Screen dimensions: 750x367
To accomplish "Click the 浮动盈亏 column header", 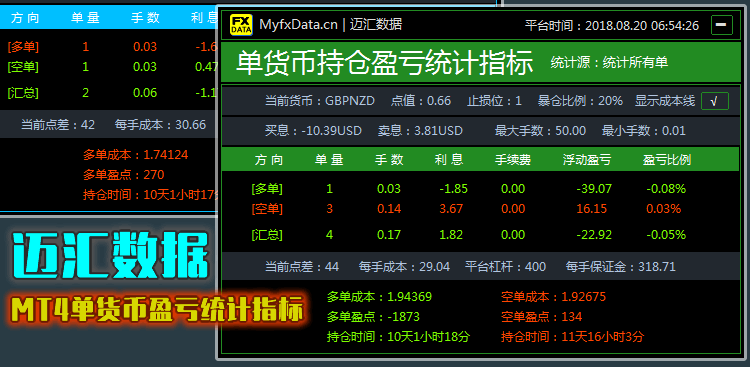I will (587, 160).
